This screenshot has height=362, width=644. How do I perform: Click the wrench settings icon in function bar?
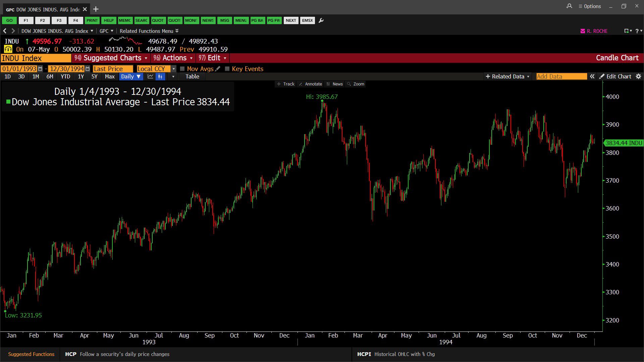point(321,20)
